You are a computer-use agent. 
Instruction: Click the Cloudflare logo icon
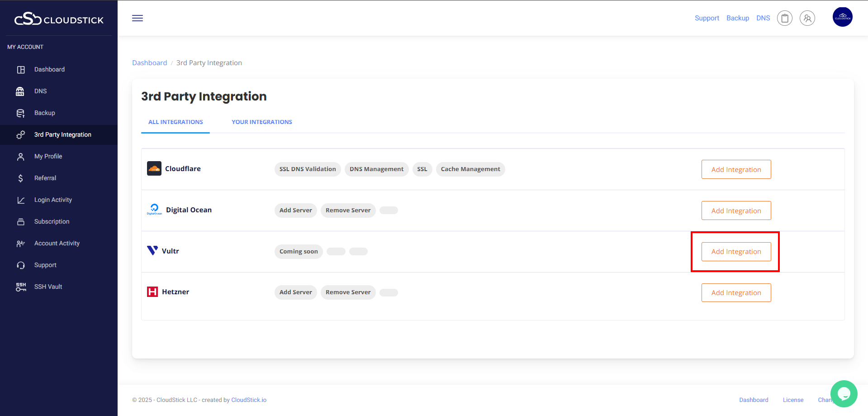coord(154,168)
